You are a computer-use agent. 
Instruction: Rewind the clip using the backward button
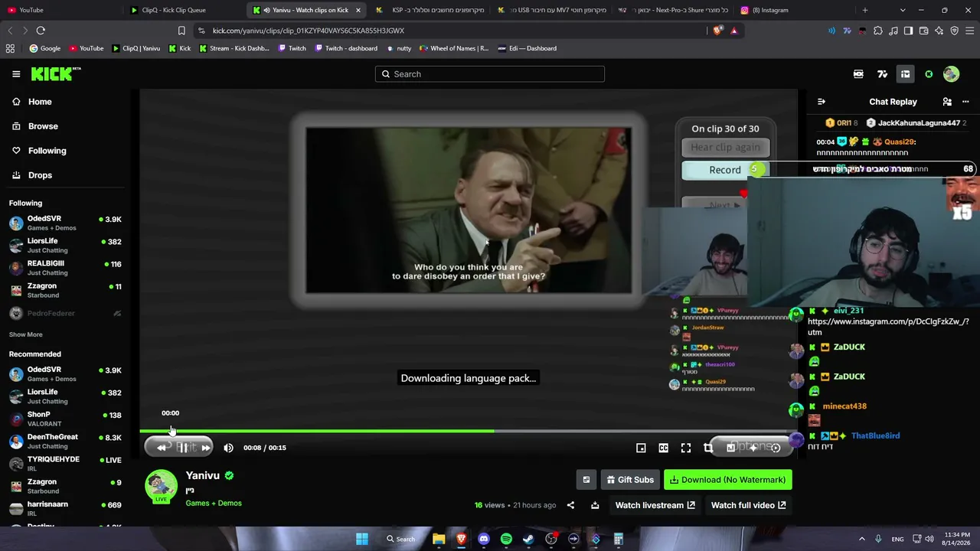pyautogui.click(x=162, y=448)
